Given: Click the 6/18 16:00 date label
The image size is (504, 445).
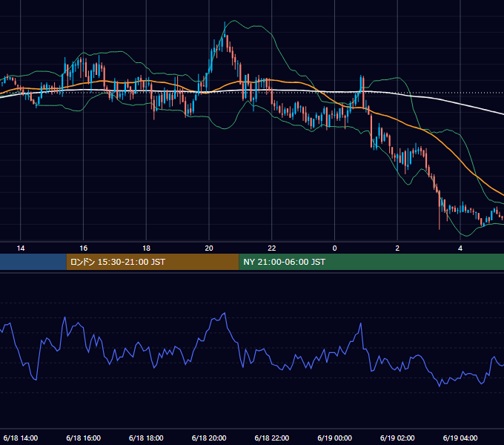Looking at the screenshot, I should tap(83, 438).
